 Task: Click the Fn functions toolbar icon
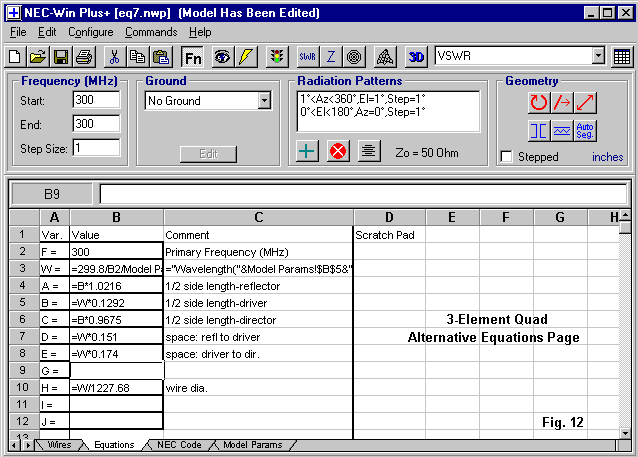pos(192,57)
